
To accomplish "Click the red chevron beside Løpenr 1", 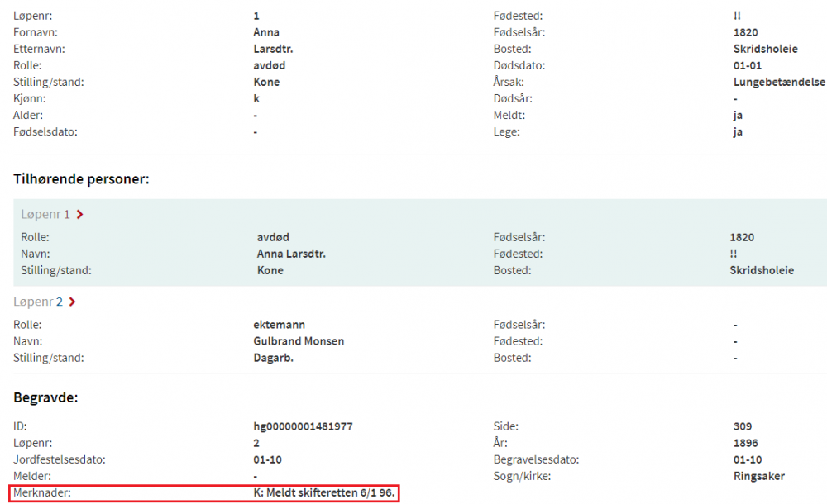I will coord(79,215).
